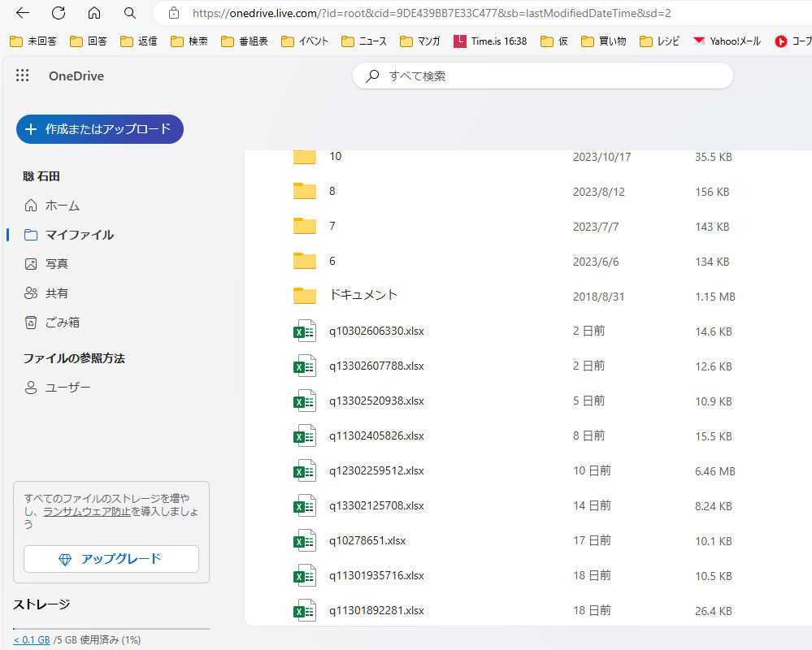Open file name q13302125708.xlsx
The height and width of the screenshot is (650, 812).
376,505
